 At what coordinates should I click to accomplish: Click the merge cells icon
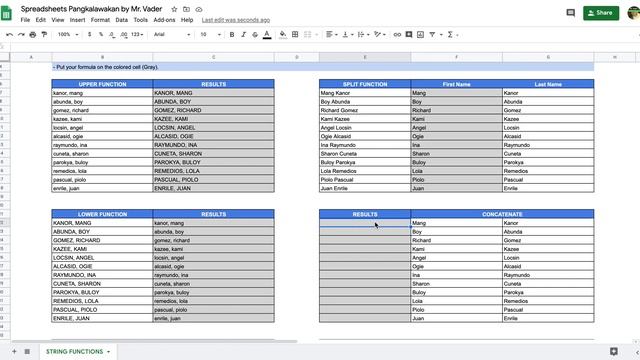307,35
